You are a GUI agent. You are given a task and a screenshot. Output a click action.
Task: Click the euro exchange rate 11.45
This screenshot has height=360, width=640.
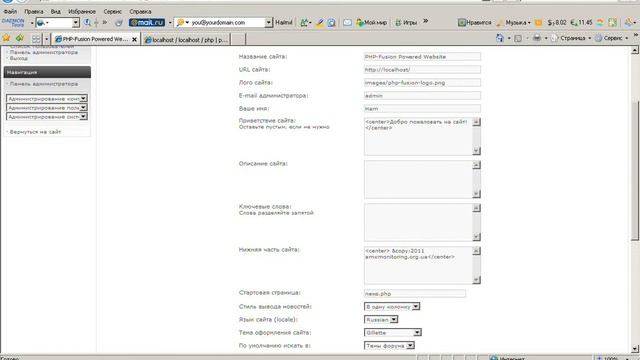pos(581,22)
